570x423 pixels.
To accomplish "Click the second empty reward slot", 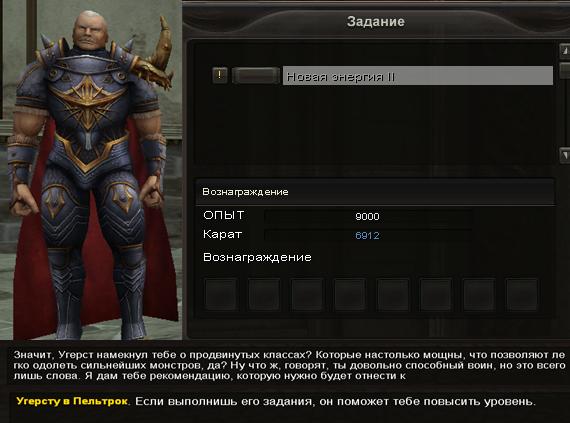I will [264, 294].
